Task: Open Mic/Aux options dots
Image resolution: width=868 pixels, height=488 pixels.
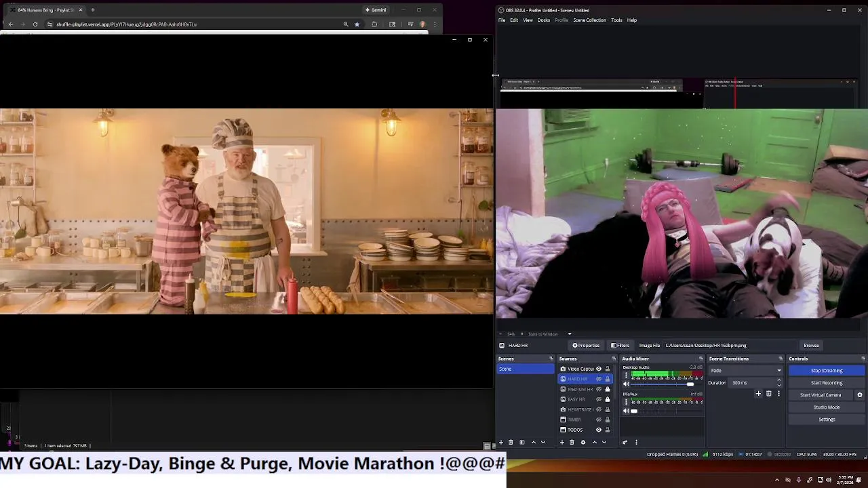Action: [x=626, y=402]
